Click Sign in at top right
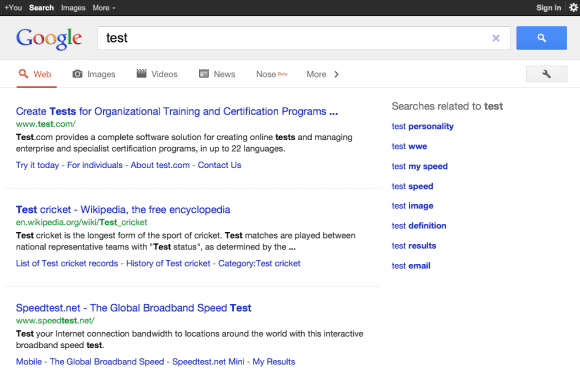Screen dimensions: 580x368 pyautogui.click(x=548, y=8)
